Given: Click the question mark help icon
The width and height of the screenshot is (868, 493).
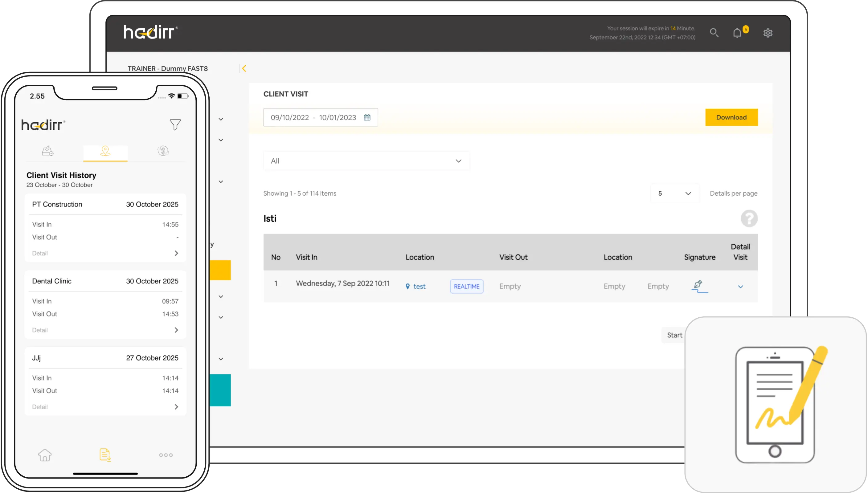Looking at the screenshot, I should [x=749, y=218].
